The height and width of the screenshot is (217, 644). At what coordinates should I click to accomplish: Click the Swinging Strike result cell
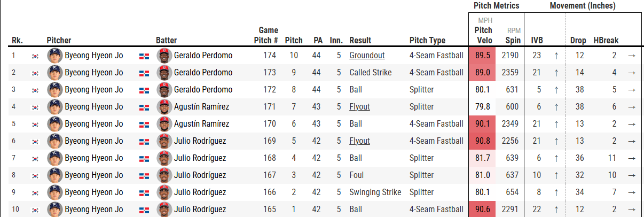click(x=375, y=192)
